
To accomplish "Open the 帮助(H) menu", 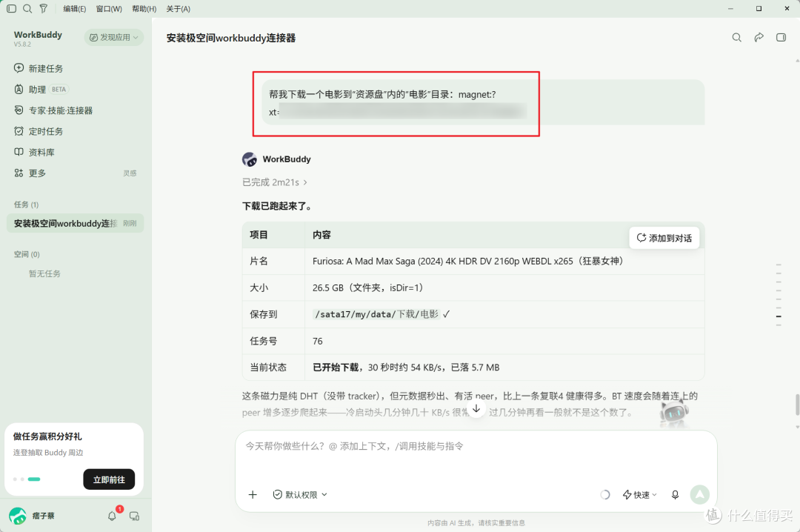I will [x=144, y=9].
